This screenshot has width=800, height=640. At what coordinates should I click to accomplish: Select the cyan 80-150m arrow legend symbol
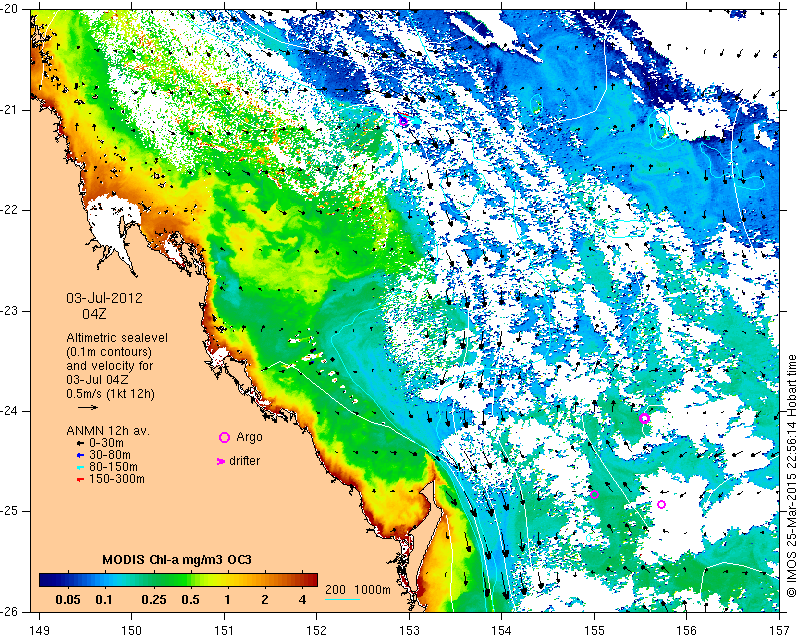click(80, 467)
